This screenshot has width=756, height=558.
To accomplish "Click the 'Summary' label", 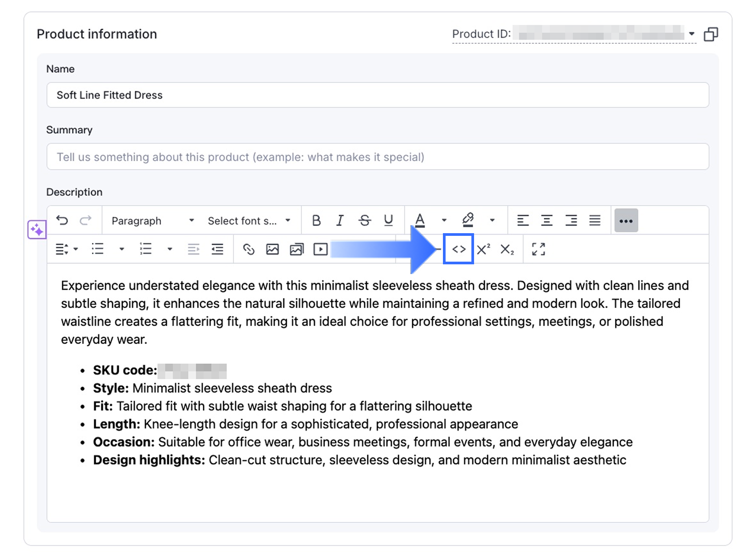I will tap(69, 130).
